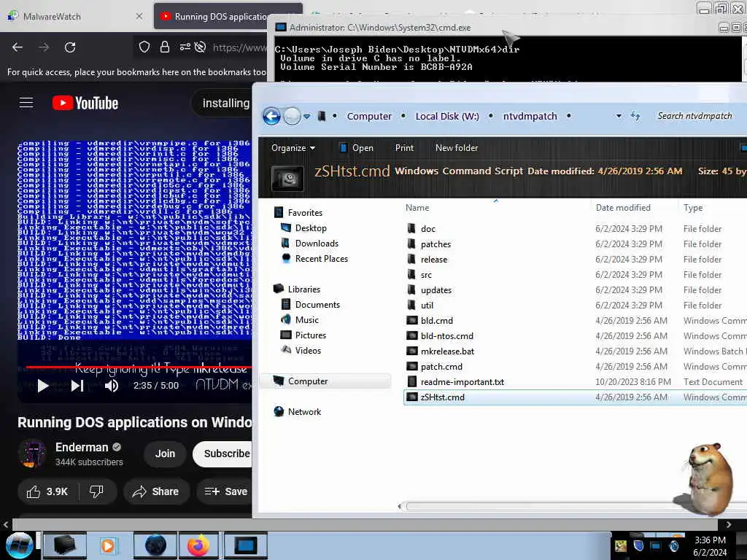Open Enderman channel page
The height and width of the screenshot is (560, 747).
pyautogui.click(x=82, y=447)
